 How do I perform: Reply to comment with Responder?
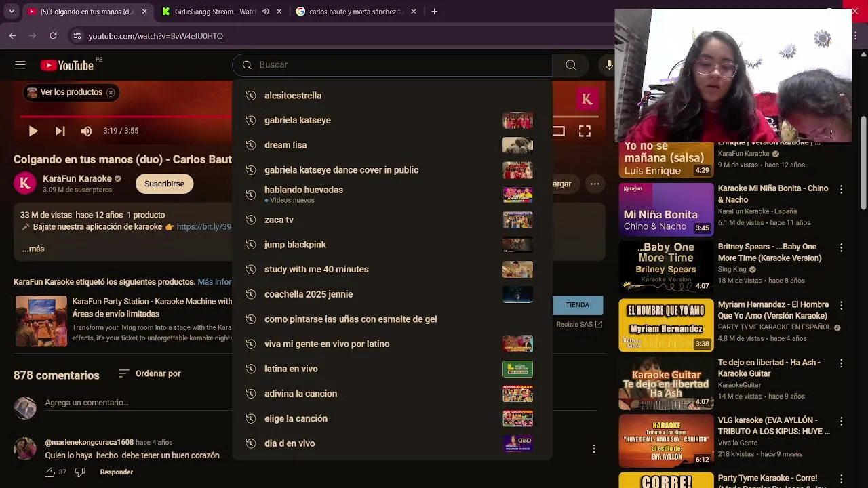[x=117, y=472]
